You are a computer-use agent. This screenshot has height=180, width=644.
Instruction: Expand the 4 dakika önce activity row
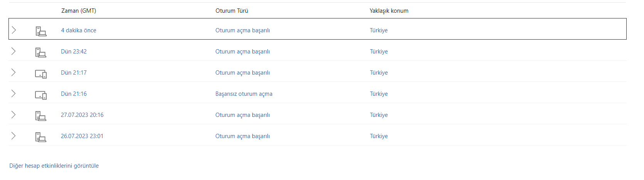tap(14, 30)
